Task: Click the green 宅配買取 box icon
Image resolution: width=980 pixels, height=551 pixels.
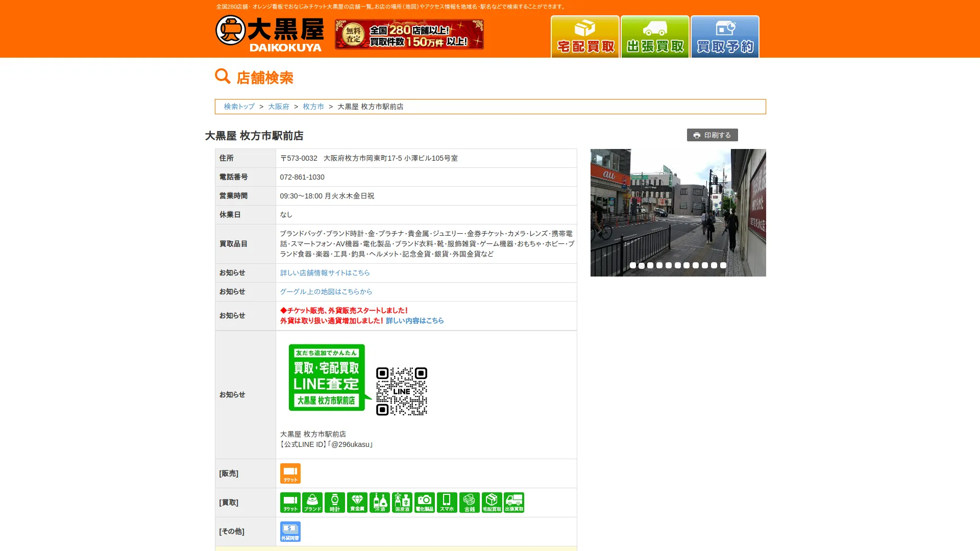Action: (492, 503)
